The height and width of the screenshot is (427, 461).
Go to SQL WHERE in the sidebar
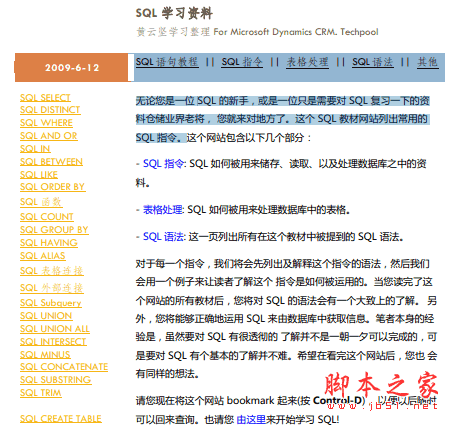[46, 123]
